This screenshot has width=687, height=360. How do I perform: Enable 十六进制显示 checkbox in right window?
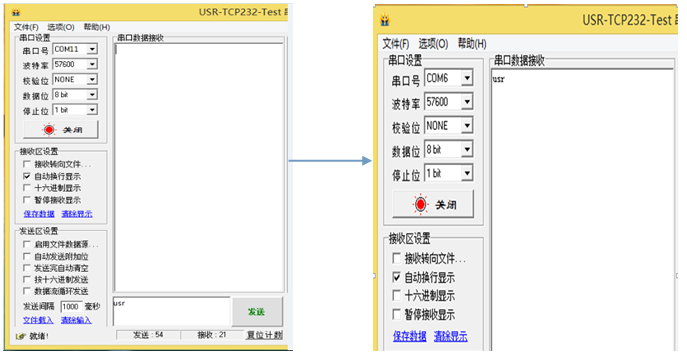397,296
